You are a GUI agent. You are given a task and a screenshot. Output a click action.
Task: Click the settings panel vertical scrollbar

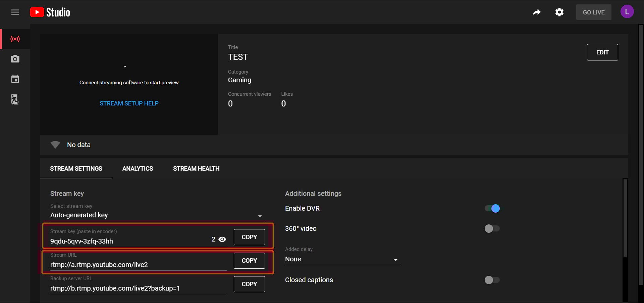[x=625, y=218]
